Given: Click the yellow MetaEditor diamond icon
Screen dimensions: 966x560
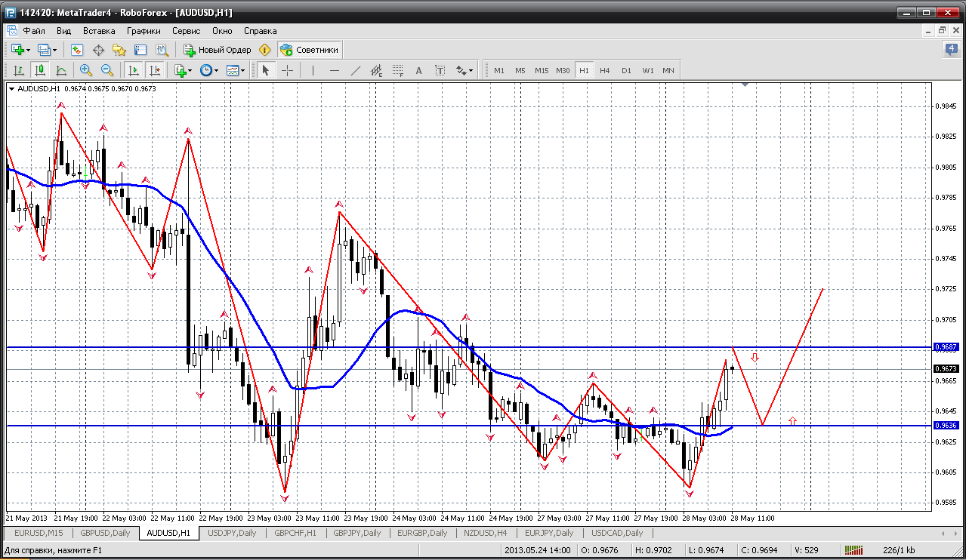Looking at the screenshot, I should pos(264,50).
